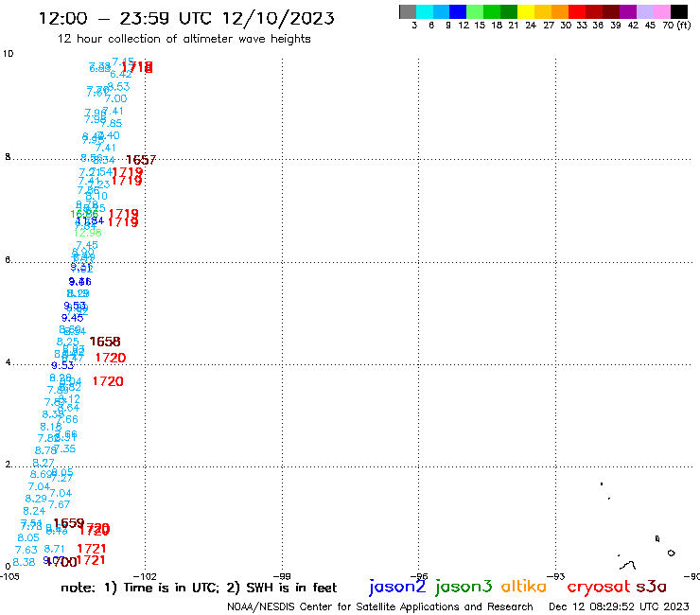Select the '-93' longitude axis label
Screen dimensions: 700x615
(555, 576)
